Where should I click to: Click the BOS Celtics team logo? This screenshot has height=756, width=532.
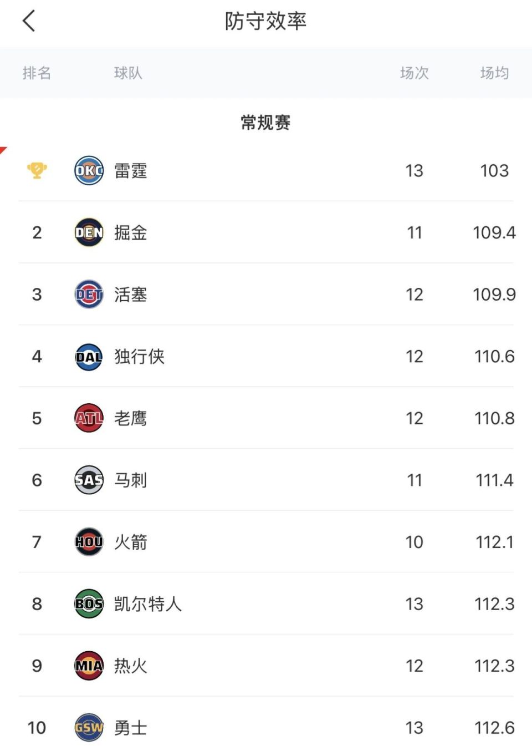click(x=89, y=604)
